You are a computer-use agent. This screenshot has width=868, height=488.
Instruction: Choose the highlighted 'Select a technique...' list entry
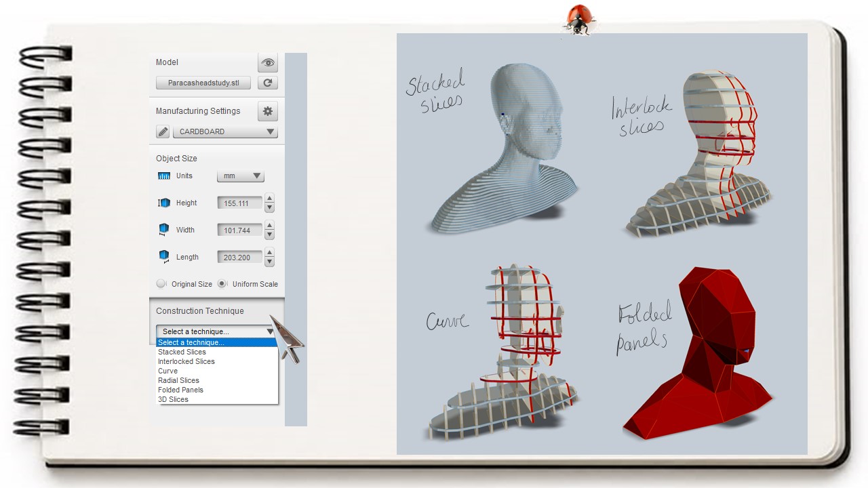[217, 342]
